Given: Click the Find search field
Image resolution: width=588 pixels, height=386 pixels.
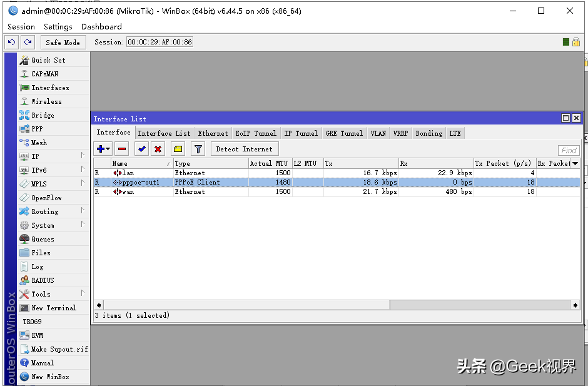Looking at the screenshot, I should [x=569, y=150].
